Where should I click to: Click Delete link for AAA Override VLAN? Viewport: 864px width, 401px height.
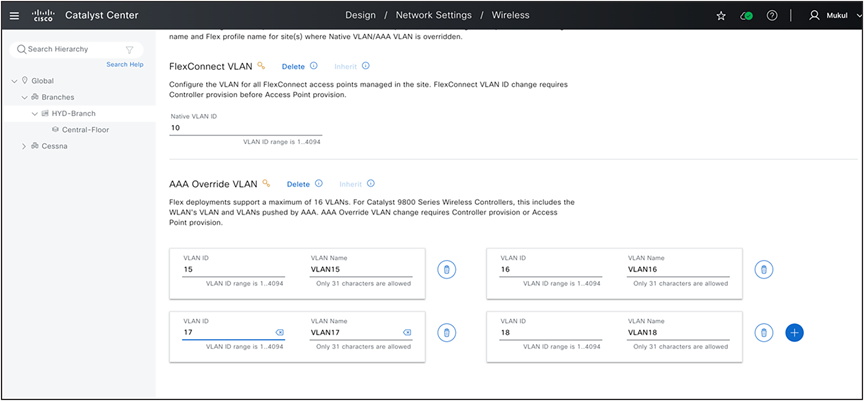point(298,185)
